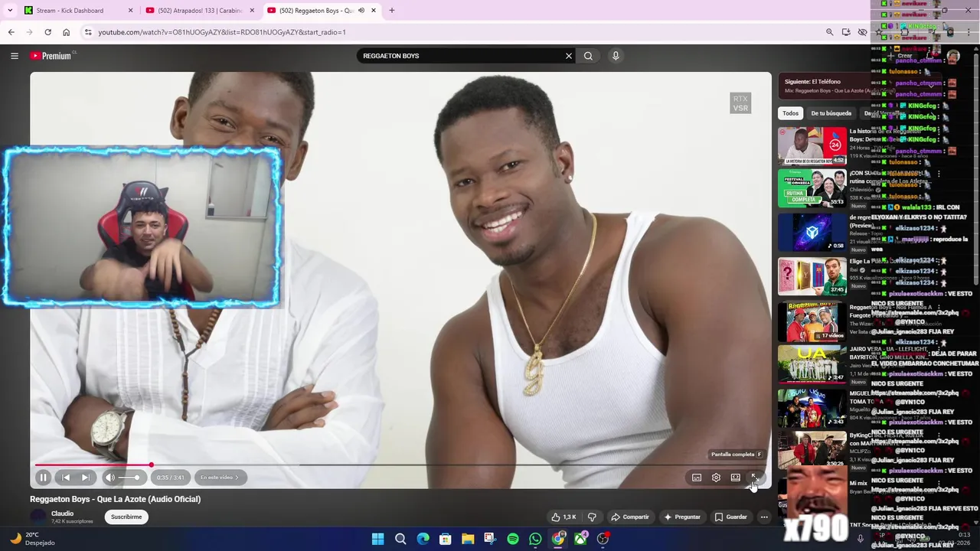
Task: Click the REGGAETON BOYS search field
Action: point(459,56)
